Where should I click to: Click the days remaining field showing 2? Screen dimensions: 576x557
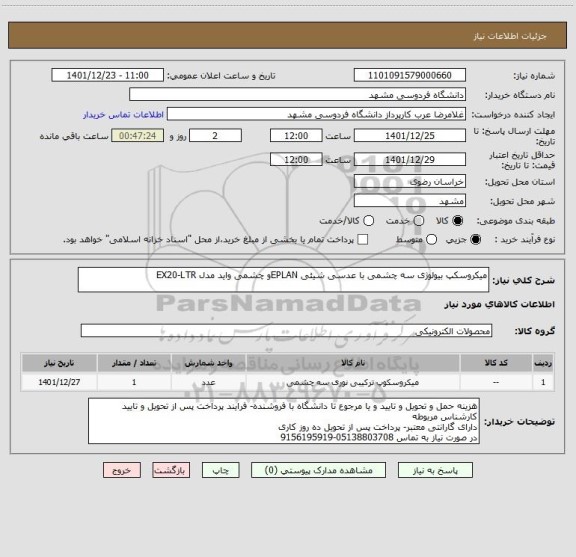coord(215,136)
